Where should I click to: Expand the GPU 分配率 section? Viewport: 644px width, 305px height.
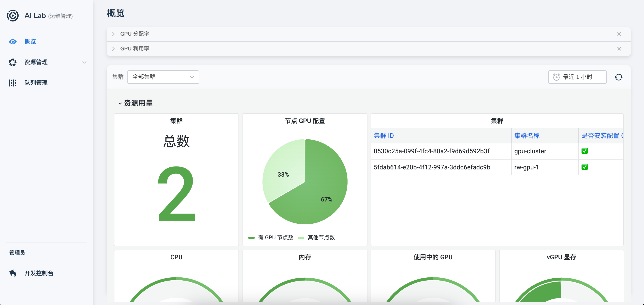point(114,34)
